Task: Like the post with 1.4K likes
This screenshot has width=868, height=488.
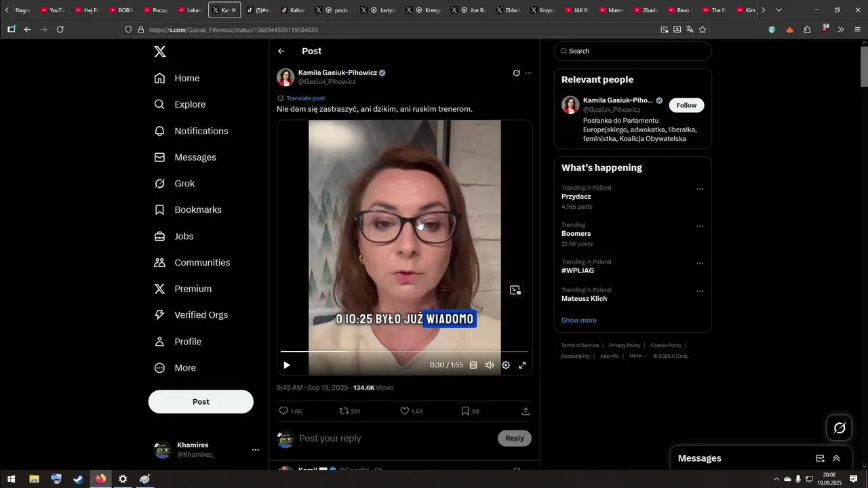Action: tap(405, 411)
